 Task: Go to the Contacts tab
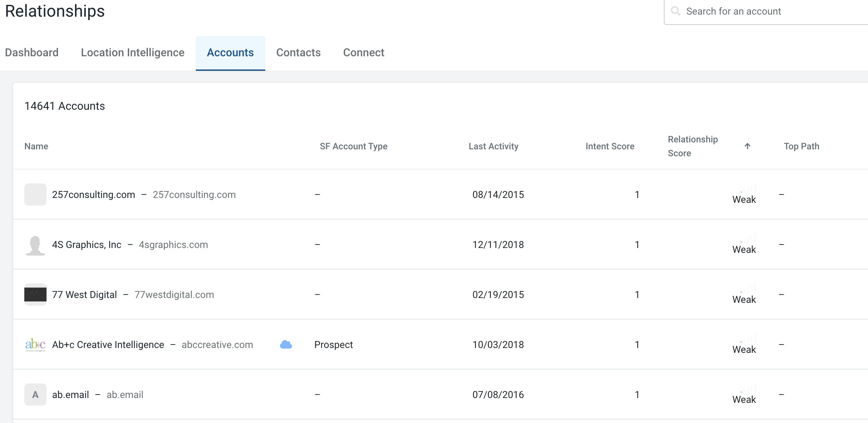tap(299, 53)
